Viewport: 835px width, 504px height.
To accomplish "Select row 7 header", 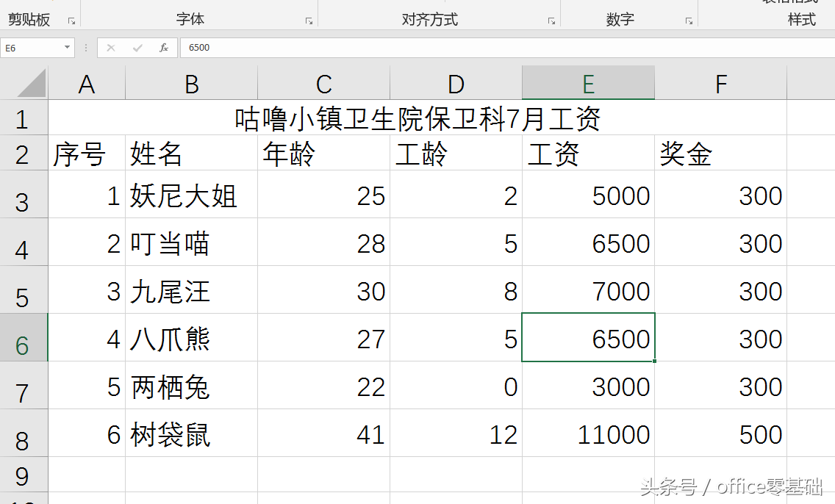I will click(24, 385).
